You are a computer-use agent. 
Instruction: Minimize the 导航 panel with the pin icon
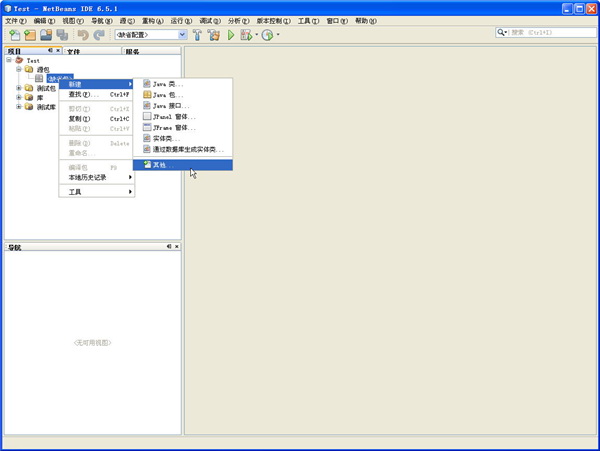(169, 247)
